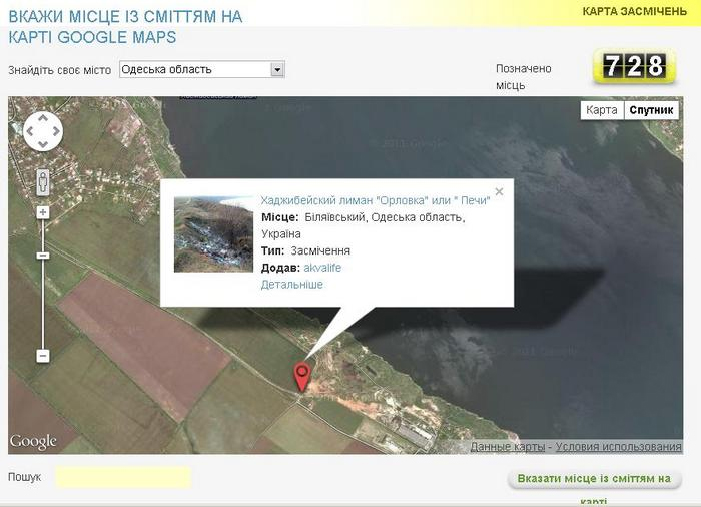Click the 728 marked places counter
The image size is (701, 507).
634,66
